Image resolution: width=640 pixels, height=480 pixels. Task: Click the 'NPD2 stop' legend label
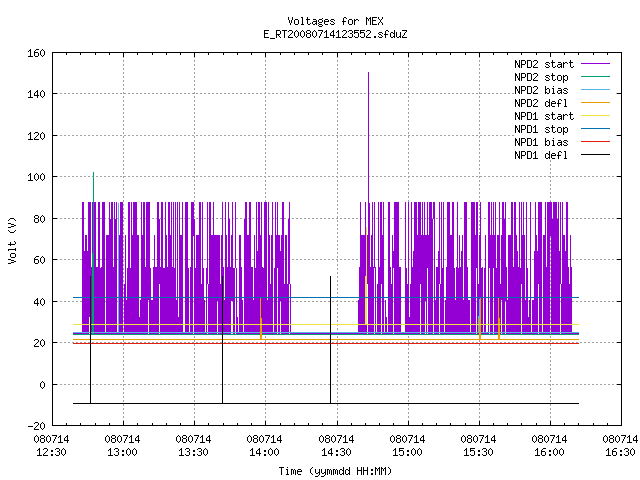[x=541, y=77]
